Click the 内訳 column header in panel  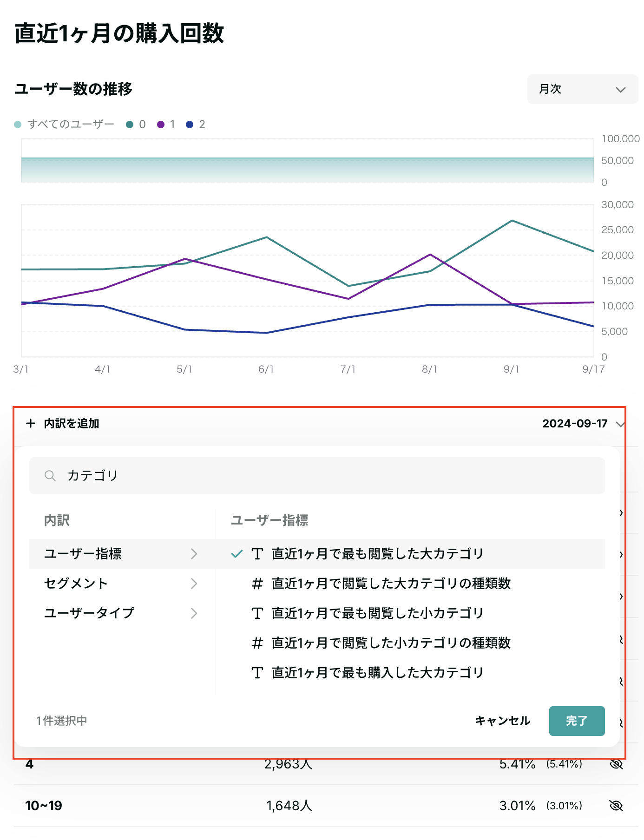[57, 520]
